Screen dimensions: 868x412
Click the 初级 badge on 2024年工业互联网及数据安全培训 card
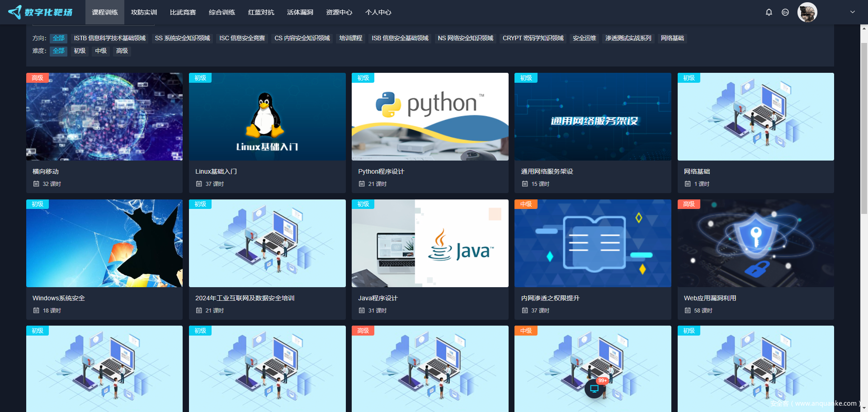[200, 204]
